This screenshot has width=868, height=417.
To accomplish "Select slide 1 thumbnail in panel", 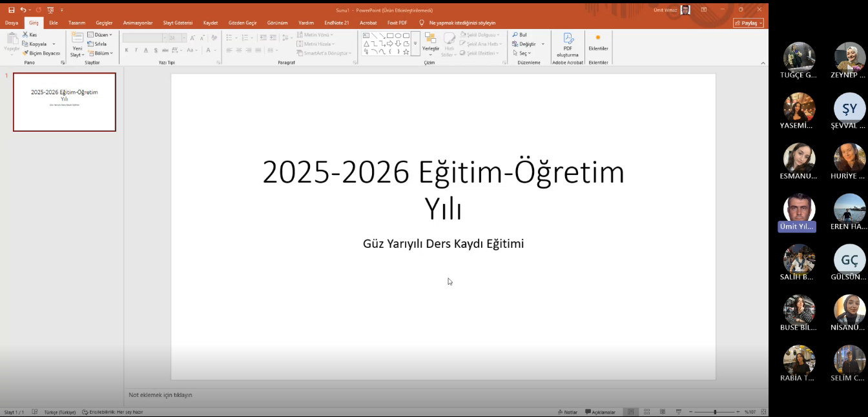I will pos(65,102).
